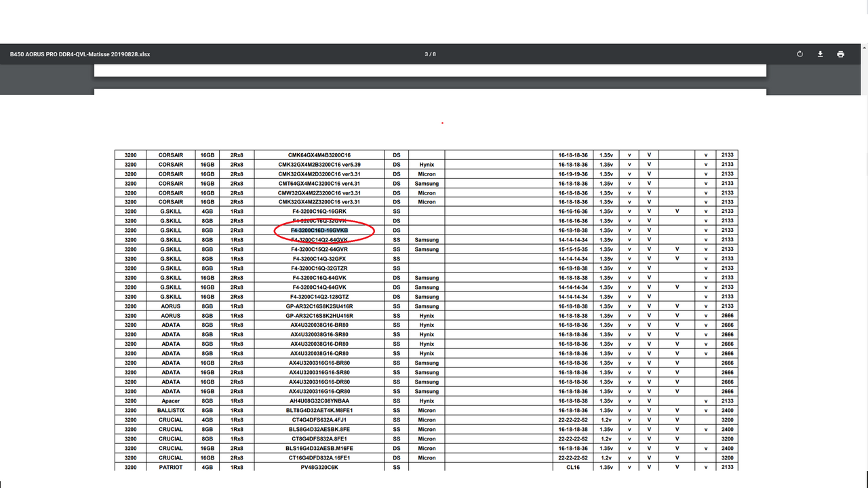Select F4-3200C16Q-32GTZR model cell
Image resolution: width=868 pixels, height=488 pixels.
pyautogui.click(x=319, y=268)
